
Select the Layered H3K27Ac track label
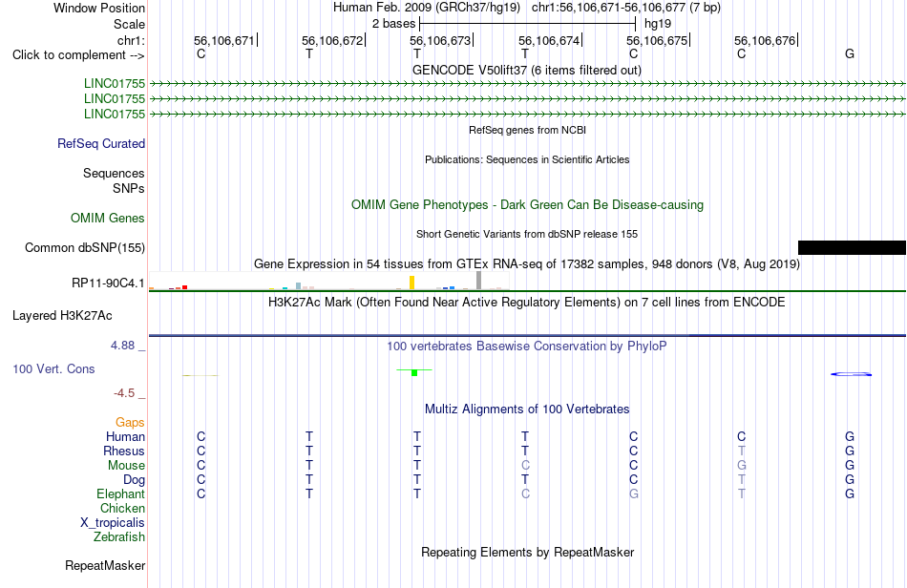click(62, 316)
